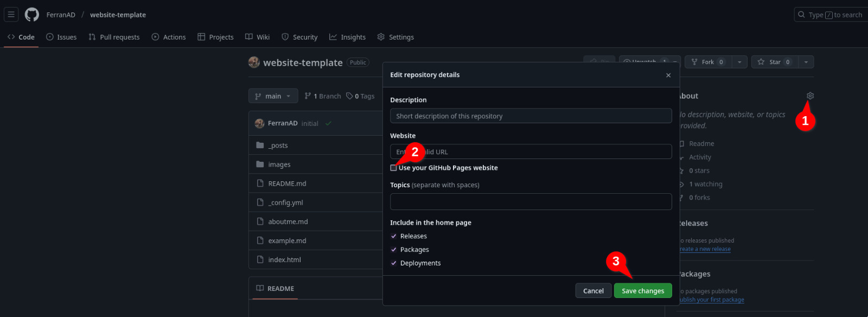Click the Save changes button
Image resolution: width=868 pixels, height=317 pixels.
[643, 291]
